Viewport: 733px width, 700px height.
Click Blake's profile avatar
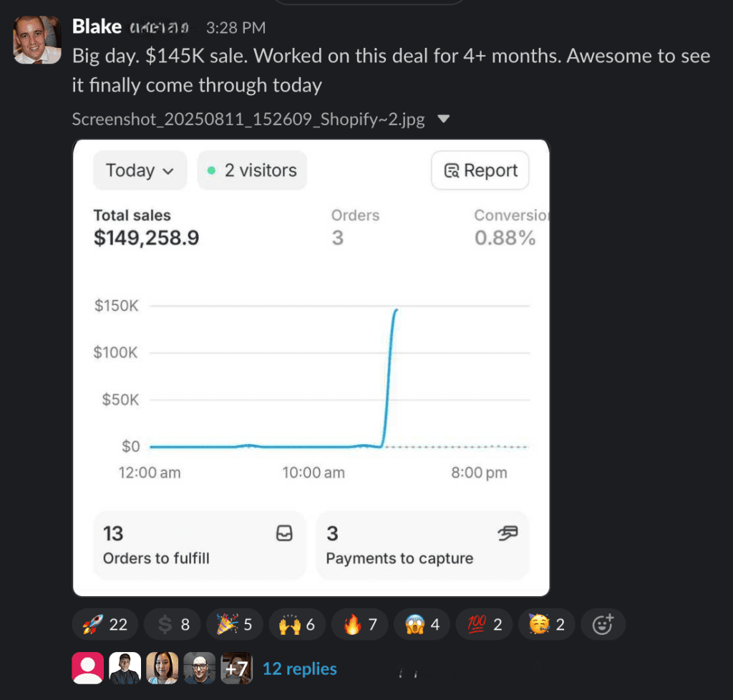pyautogui.click(x=37, y=40)
